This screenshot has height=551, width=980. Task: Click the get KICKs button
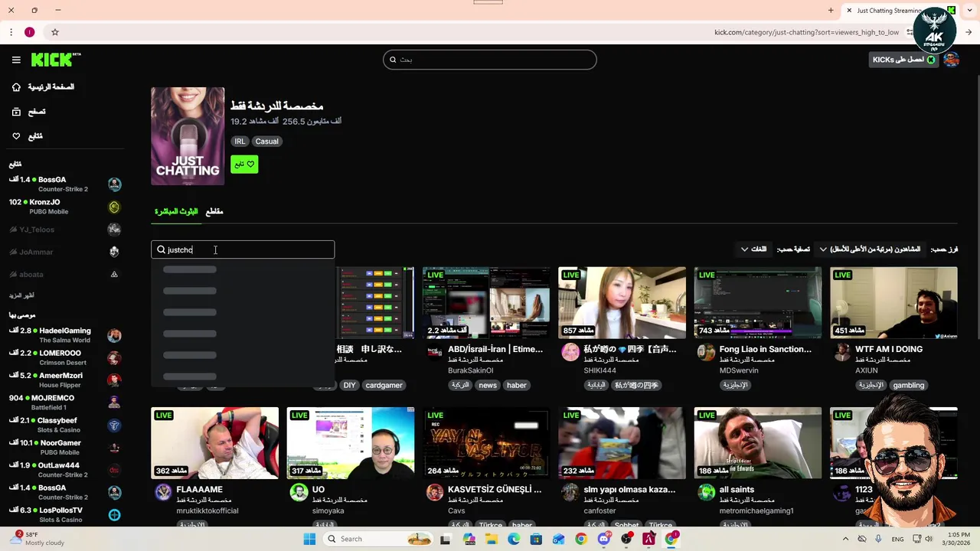903,60
